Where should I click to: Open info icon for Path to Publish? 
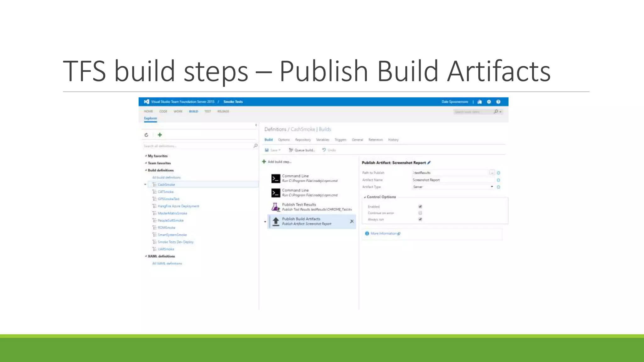click(498, 173)
